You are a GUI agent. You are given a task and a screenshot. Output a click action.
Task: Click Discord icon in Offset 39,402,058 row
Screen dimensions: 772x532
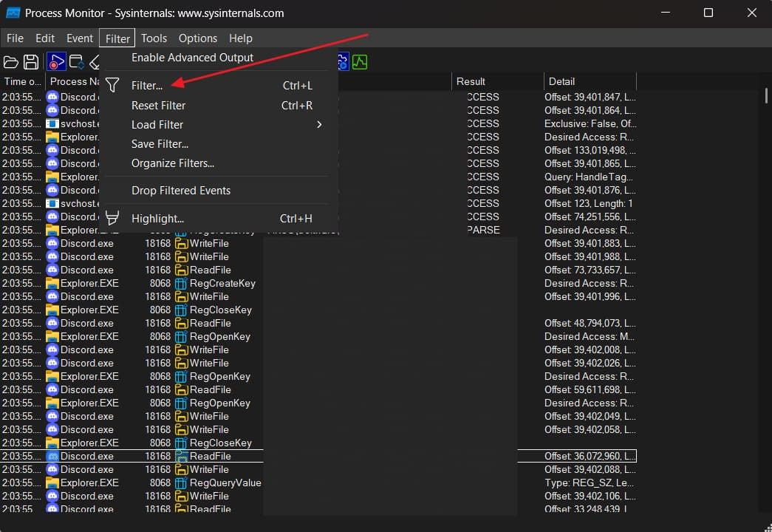[x=52, y=429]
